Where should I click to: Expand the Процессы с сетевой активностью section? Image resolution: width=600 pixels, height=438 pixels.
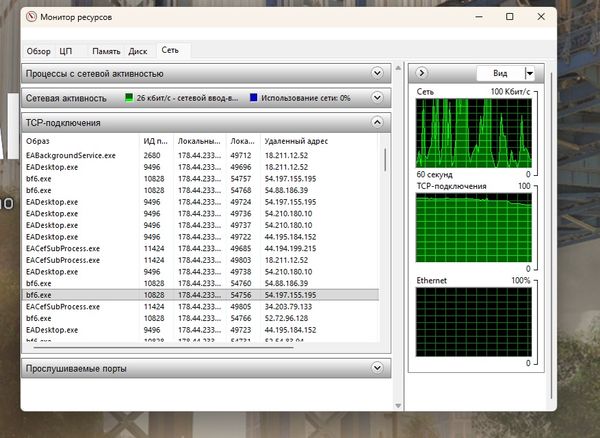click(x=377, y=73)
